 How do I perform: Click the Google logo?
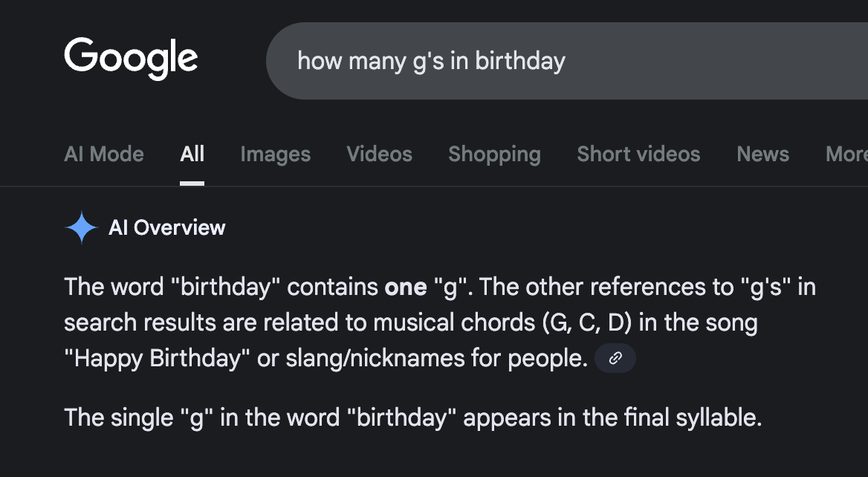tap(131, 58)
